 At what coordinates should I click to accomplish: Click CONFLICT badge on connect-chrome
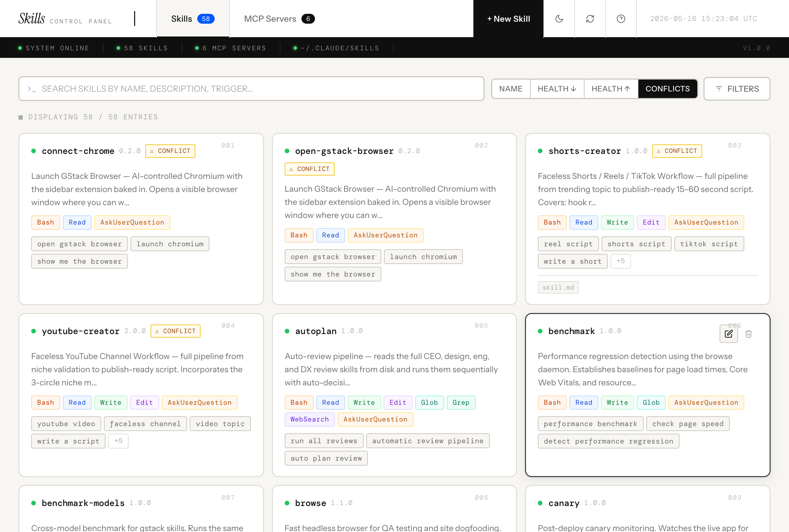click(170, 151)
